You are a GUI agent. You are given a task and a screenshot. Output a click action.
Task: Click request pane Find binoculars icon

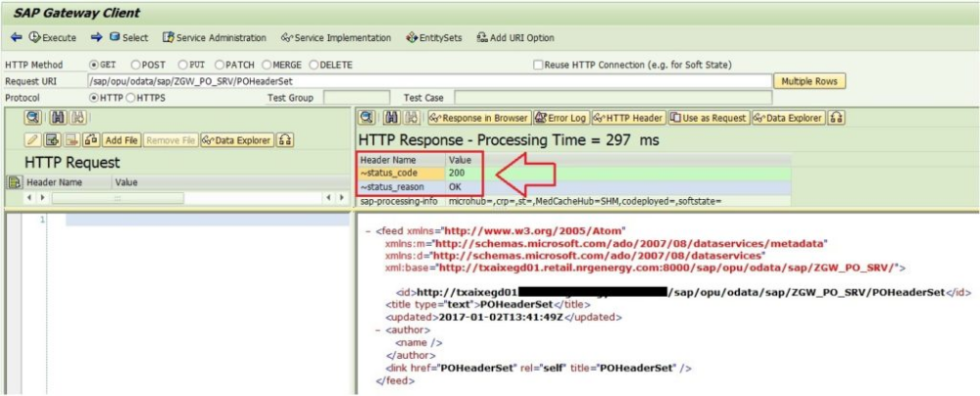point(58,118)
